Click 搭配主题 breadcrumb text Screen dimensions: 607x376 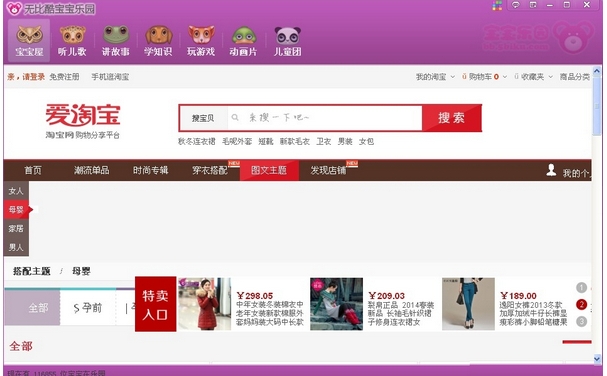(x=32, y=271)
